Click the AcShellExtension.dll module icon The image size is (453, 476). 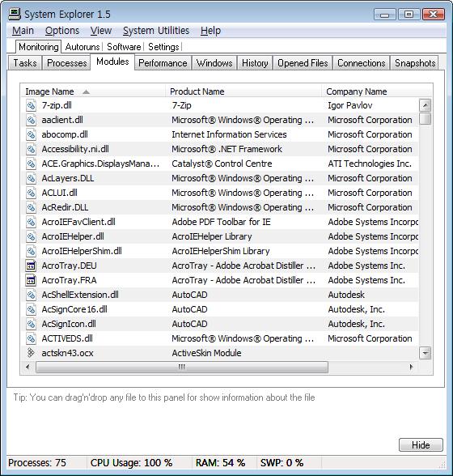click(31, 295)
